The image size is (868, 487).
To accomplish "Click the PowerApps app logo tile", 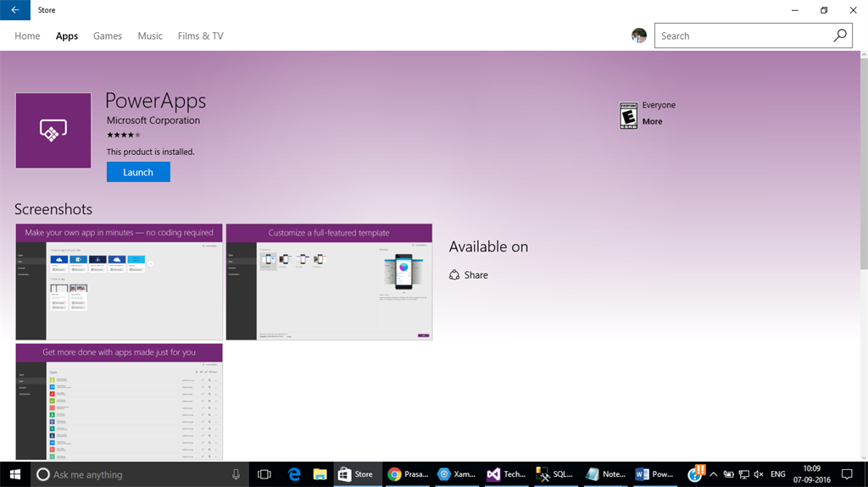I will [53, 130].
